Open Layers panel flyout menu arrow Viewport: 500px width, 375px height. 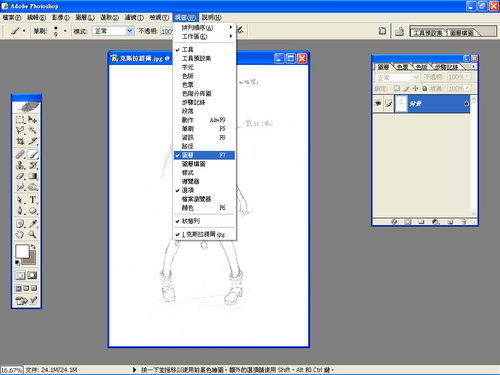click(x=473, y=66)
